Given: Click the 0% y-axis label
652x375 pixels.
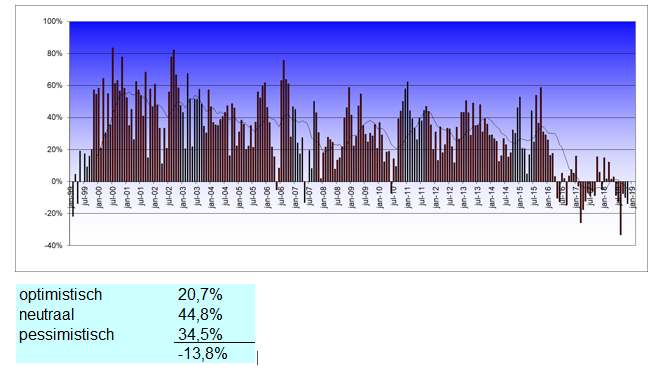Looking at the screenshot, I should coord(57,182).
